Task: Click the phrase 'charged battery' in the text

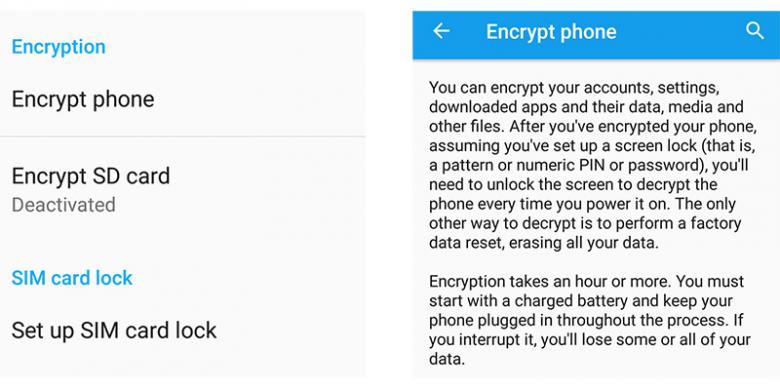Action: click(x=553, y=300)
